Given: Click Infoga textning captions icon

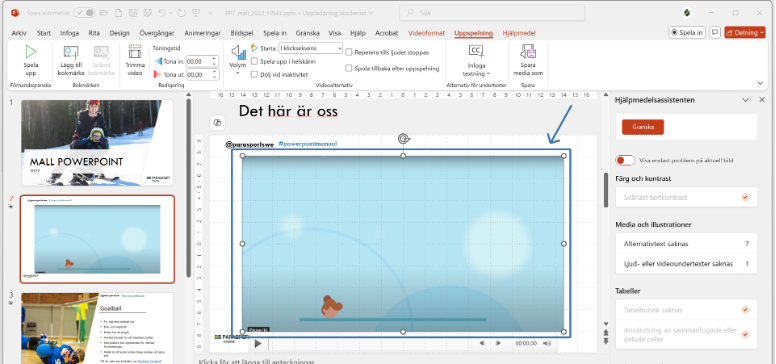Looking at the screenshot, I should [476, 51].
